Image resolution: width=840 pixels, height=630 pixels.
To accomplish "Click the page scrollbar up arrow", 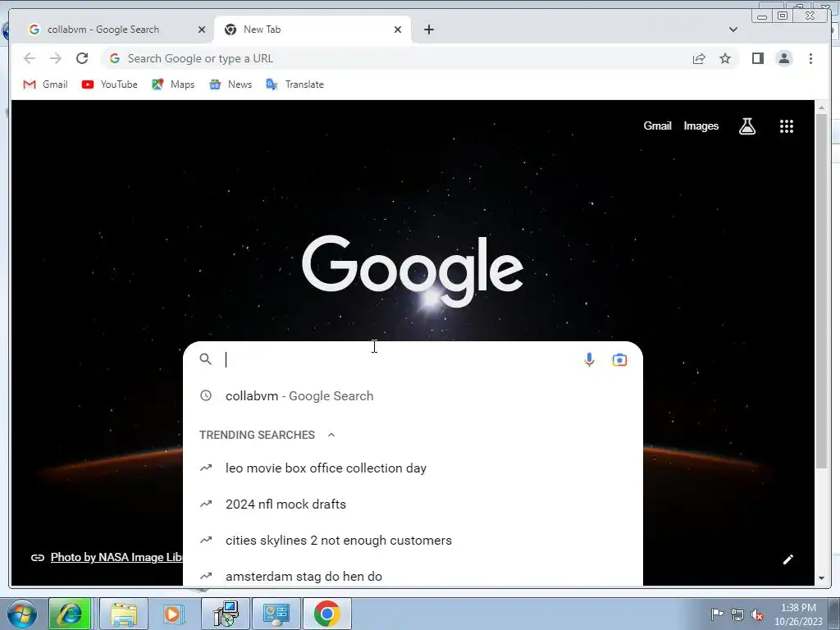I will (821, 107).
